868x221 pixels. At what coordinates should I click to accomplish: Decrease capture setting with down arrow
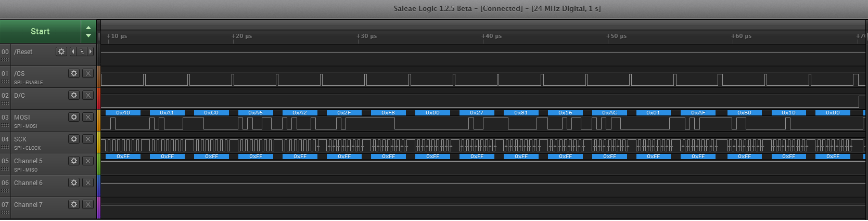tap(88, 36)
